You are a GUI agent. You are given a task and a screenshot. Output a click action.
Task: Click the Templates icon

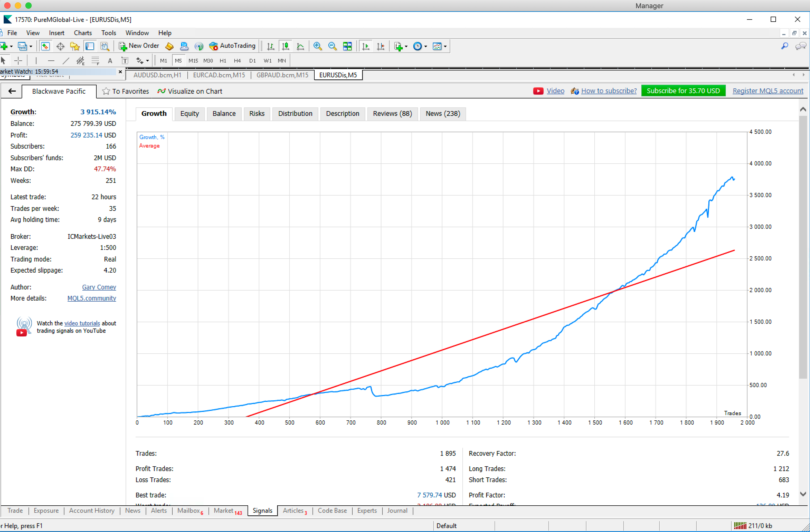[437, 46]
